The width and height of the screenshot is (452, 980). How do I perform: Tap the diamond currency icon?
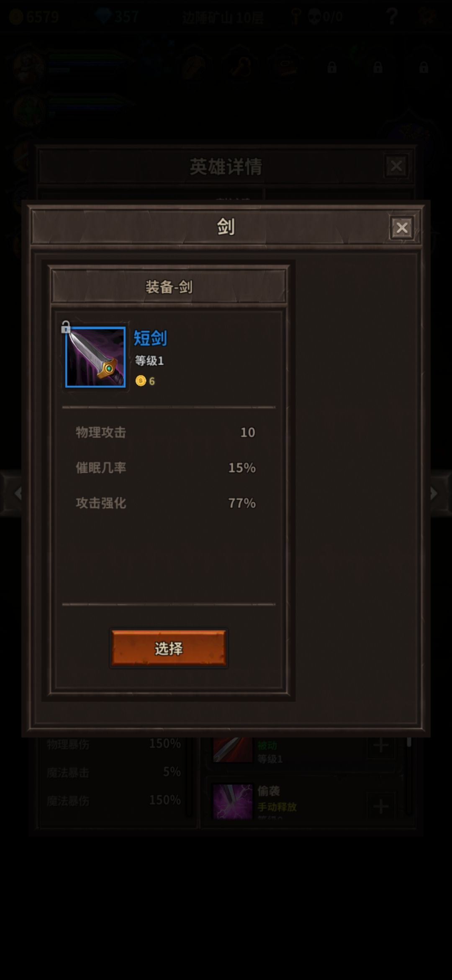[x=103, y=16]
